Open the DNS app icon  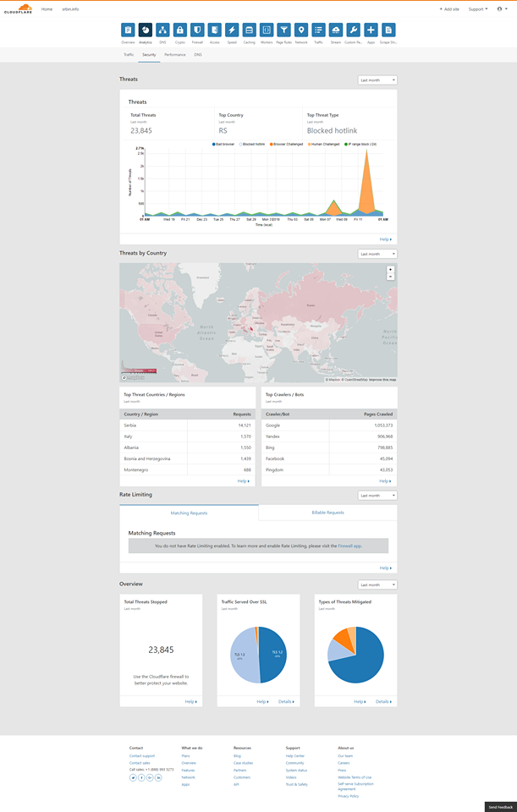tap(162, 30)
